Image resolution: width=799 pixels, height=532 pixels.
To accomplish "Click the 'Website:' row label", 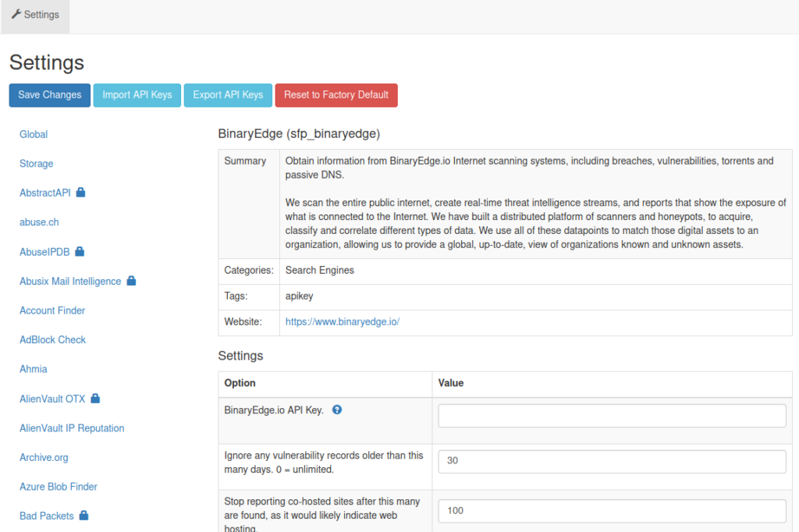I will pos(243,321).
